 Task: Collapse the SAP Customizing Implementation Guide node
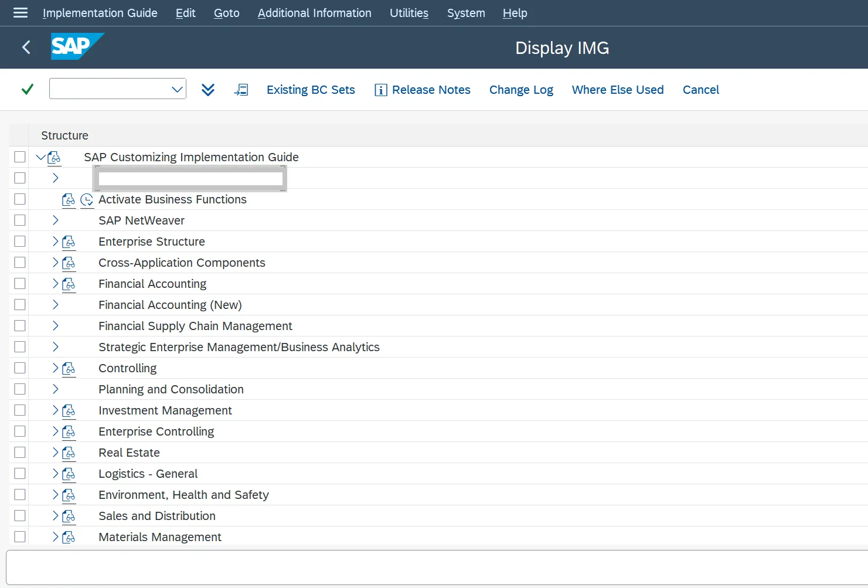click(x=40, y=157)
